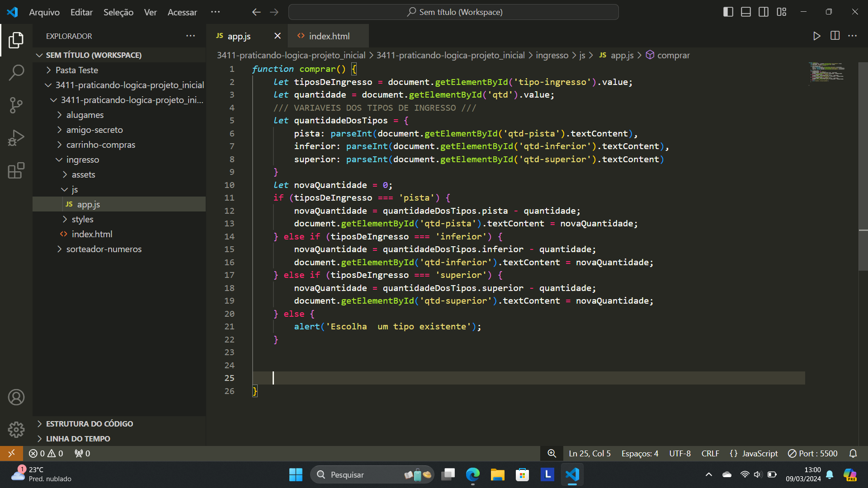Toggle the bottom panel layout icon
868x488 pixels.
point(746,12)
